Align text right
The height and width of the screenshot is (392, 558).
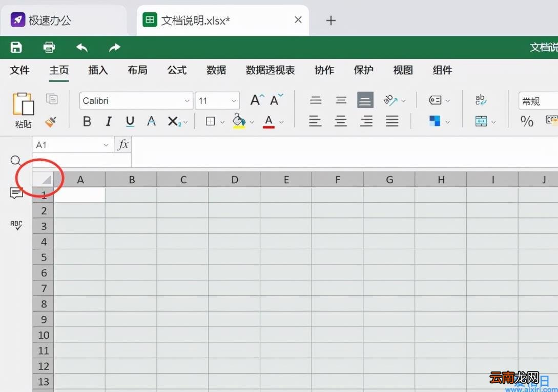366,121
